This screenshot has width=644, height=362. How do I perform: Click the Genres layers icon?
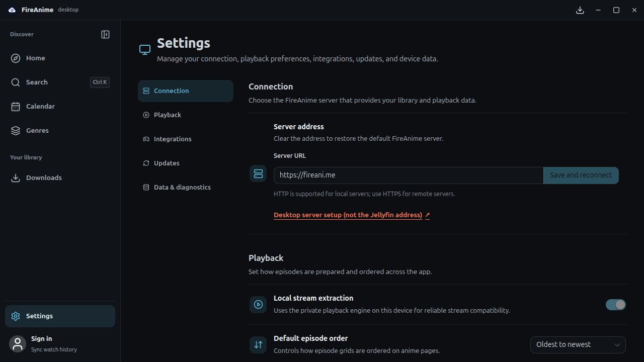click(x=16, y=131)
